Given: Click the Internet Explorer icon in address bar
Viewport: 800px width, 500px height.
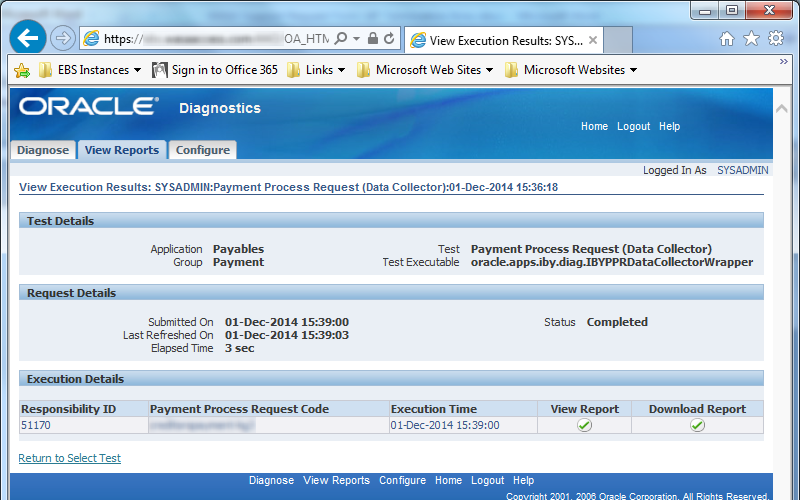Looking at the screenshot, I should pos(91,38).
